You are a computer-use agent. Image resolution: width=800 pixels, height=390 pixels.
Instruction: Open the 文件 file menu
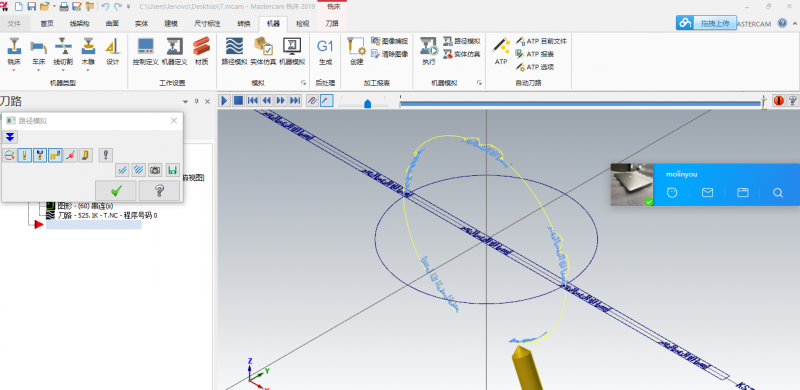point(15,23)
